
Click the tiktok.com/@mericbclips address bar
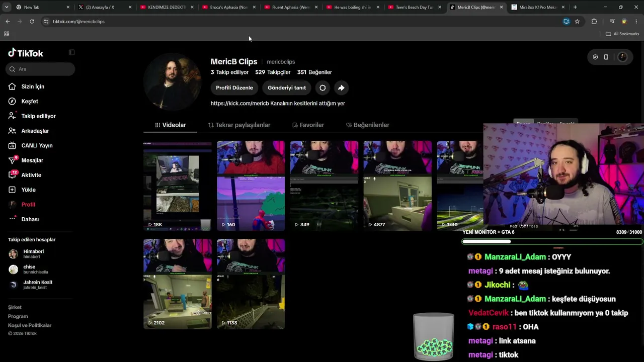click(302, 22)
